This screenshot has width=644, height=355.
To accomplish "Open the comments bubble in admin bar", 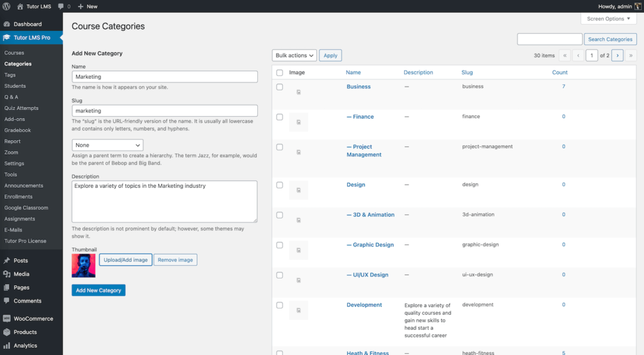I will coord(64,6).
